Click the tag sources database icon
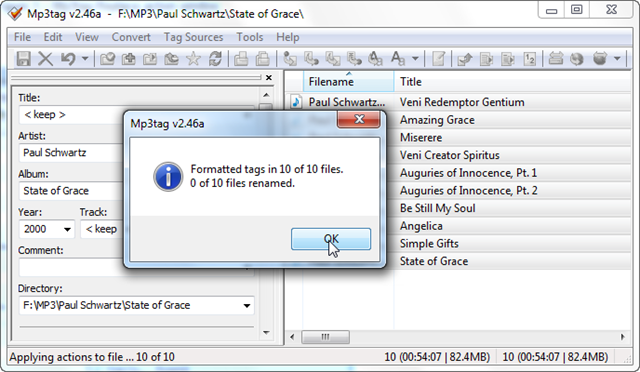The height and width of the screenshot is (372, 640). click(600, 59)
